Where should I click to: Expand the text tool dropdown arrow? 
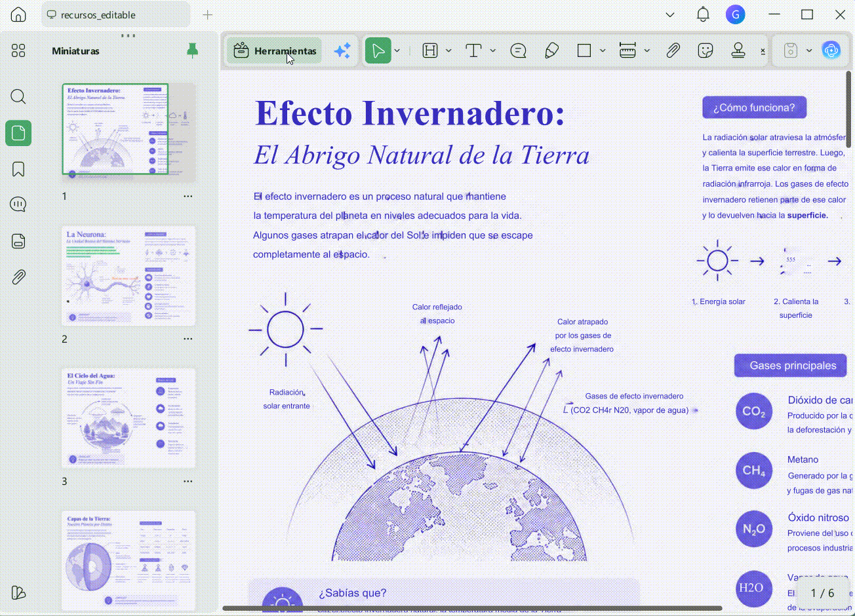coord(492,51)
